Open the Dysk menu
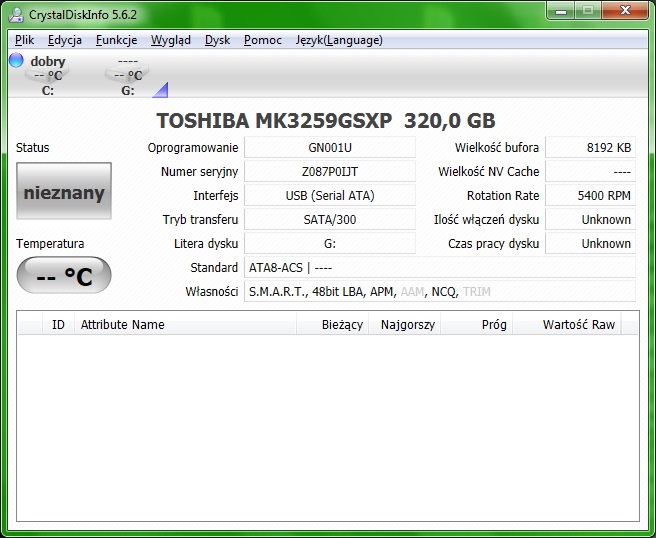Viewport: 656px width, 538px height. (x=217, y=40)
